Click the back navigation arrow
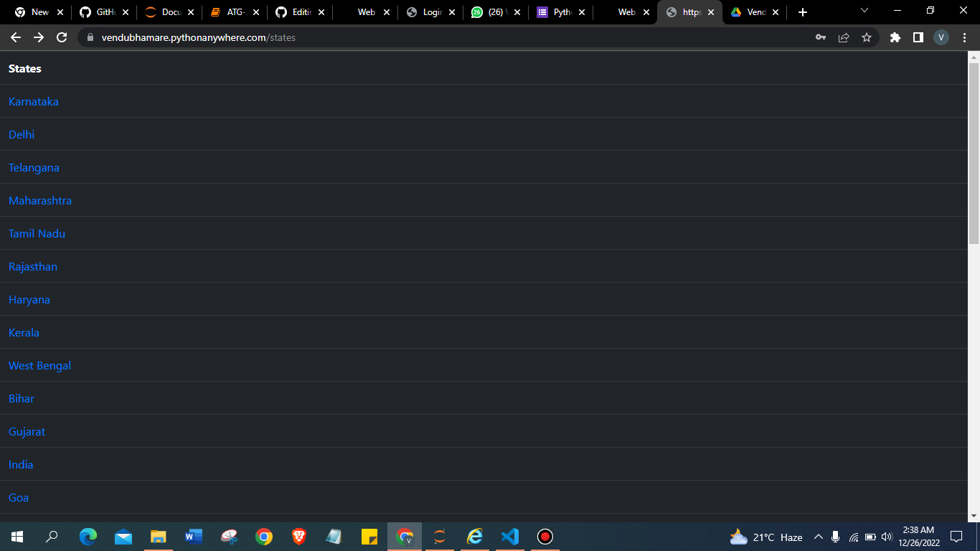Image resolution: width=980 pixels, height=551 pixels. (16, 37)
